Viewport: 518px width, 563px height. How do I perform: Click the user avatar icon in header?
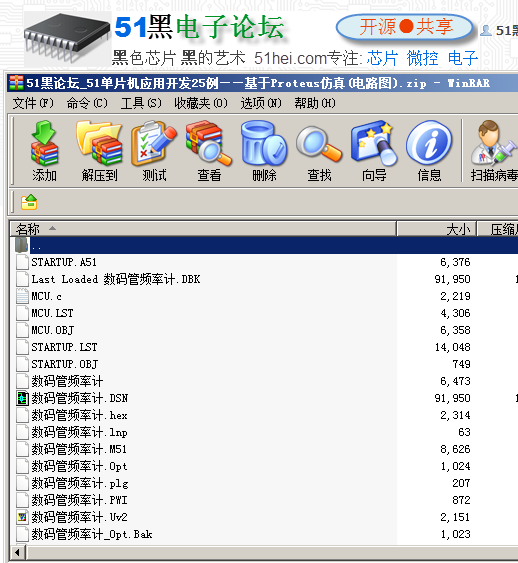pos(486,31)
